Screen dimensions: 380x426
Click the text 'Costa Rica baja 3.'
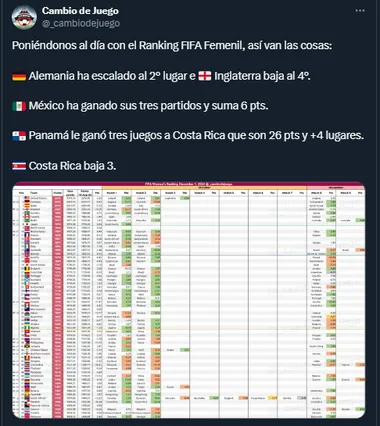[72, 166]
